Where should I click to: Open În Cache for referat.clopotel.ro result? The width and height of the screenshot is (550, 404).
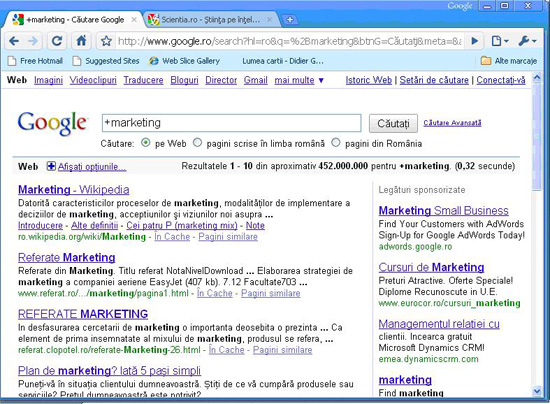click(x=227, y=350)
